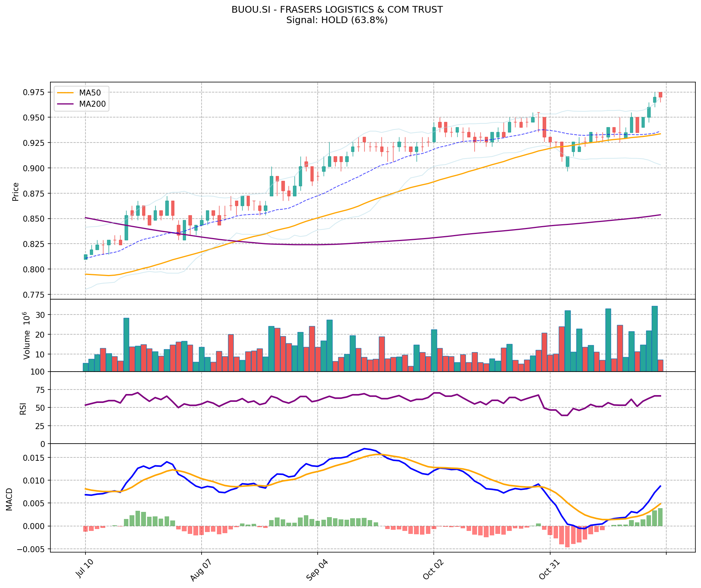Viewport: 701px width, 588px height.
Task: Click the 75 tick on the RSI axis
Action: [40, 390]
